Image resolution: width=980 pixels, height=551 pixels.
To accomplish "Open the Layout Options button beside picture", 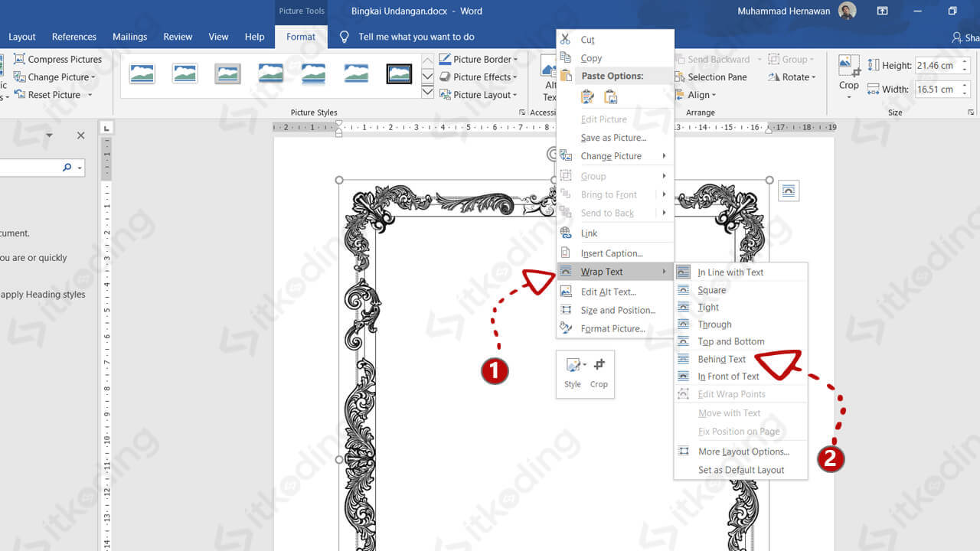I will (789, 191).
